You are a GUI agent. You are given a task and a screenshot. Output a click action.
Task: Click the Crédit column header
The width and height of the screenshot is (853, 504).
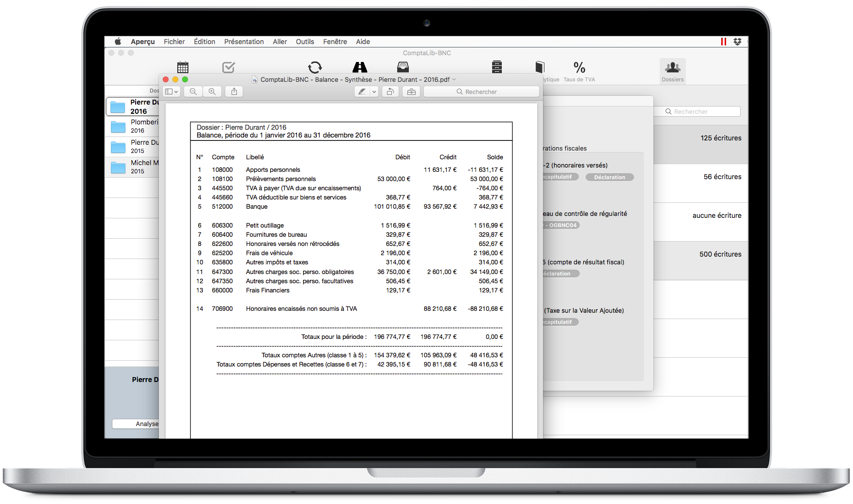point(448,157)
